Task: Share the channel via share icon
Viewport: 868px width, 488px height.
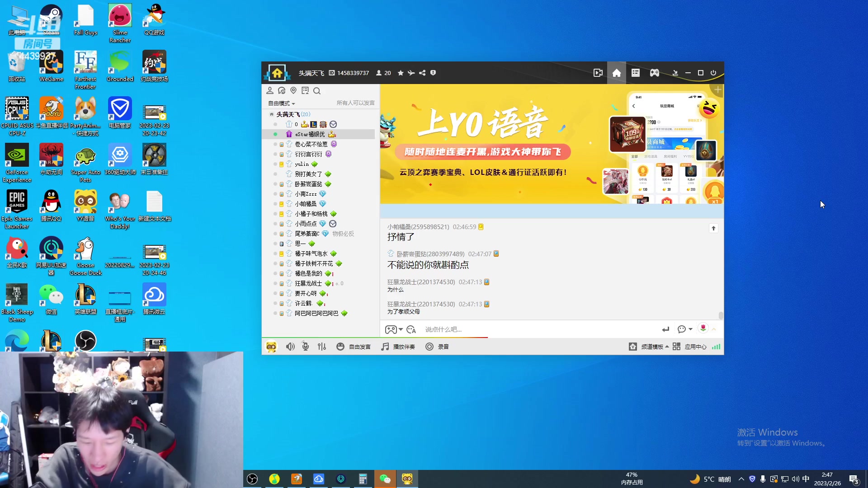Action: (x=422, y=73)
